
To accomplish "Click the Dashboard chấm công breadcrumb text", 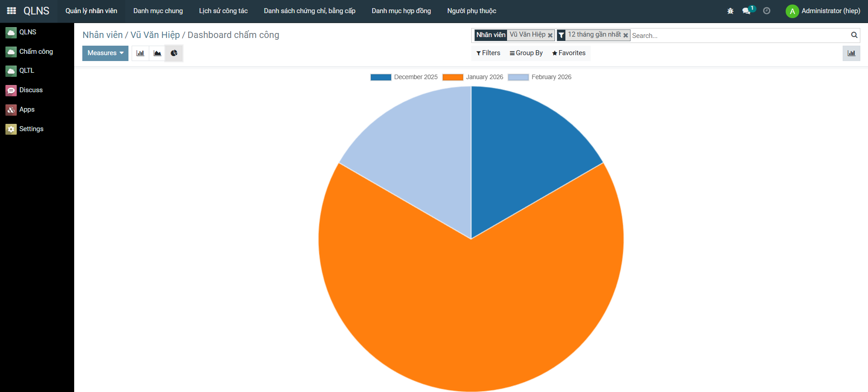I will (233, 35).
